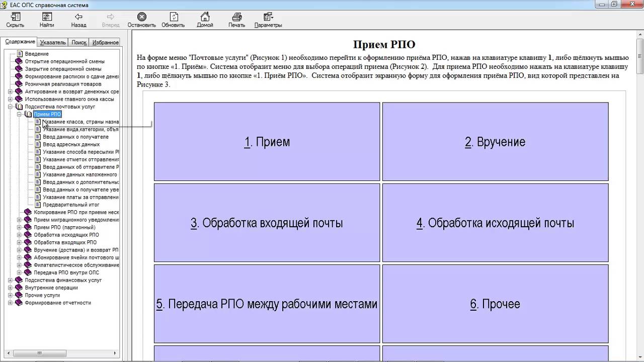Refresh the page with the Обновить icon
The image size is (644, 362).
point(173,17)
